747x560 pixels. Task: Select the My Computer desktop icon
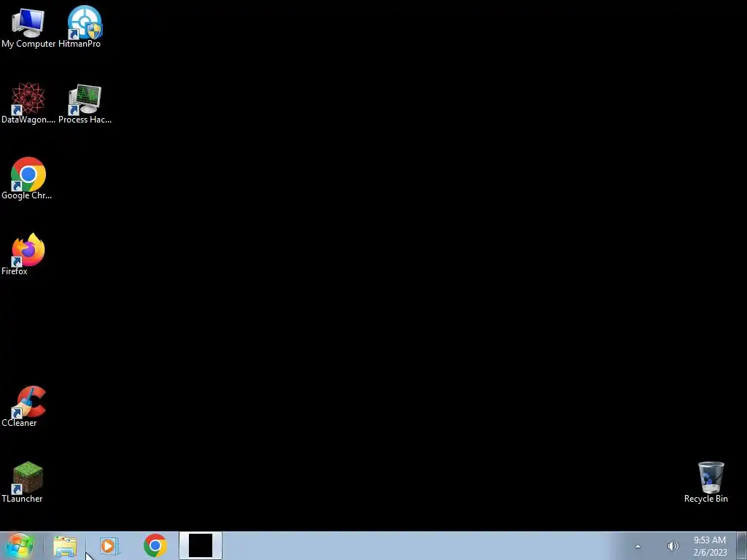click(x=28, y=28)
